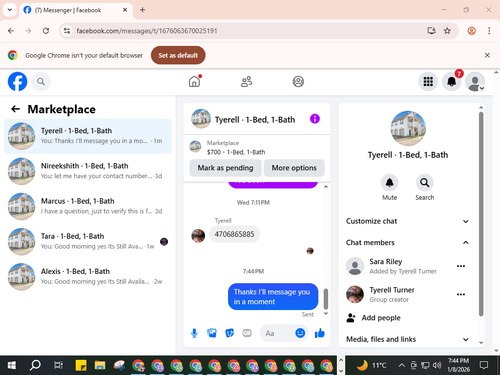500x375 pixels.
Task: Click the address bar URL
Action: coord(147,31)
